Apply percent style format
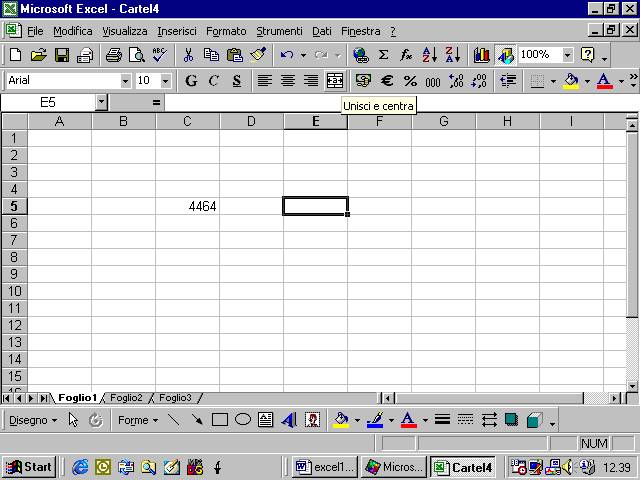The image size is (640, 480). (410, 81)
